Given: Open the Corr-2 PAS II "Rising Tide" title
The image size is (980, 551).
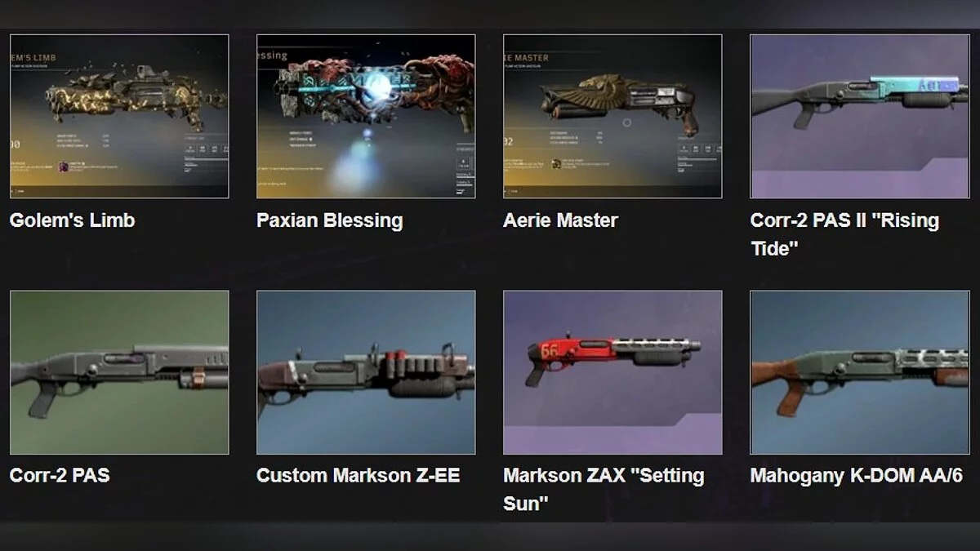Looking at the screenshot, I should tap(844, 234).
